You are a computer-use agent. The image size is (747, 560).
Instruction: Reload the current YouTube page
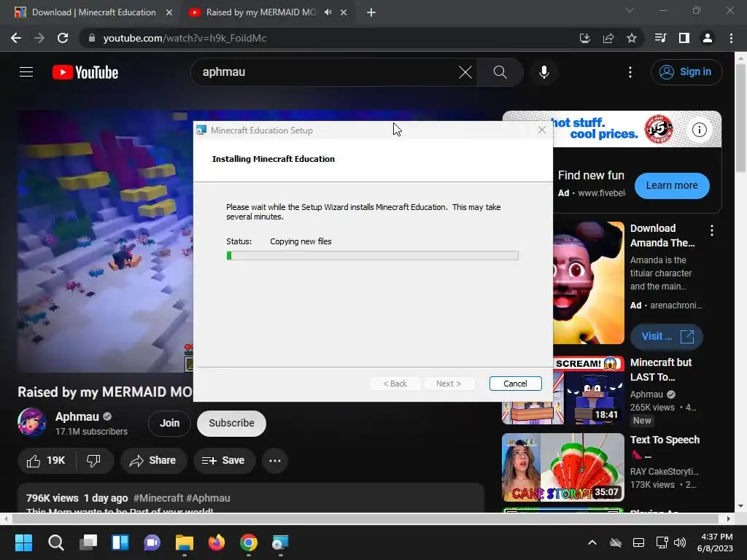point(63,38)
